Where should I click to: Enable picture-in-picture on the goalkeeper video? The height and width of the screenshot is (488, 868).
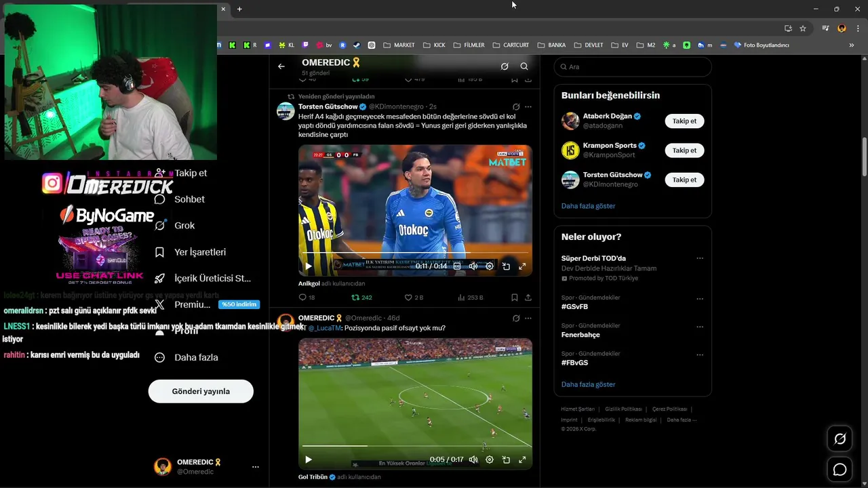[506, 266]
